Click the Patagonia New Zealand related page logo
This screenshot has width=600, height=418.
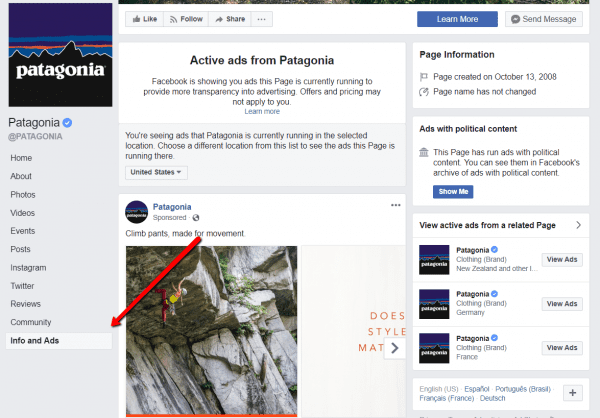(434, 260)
